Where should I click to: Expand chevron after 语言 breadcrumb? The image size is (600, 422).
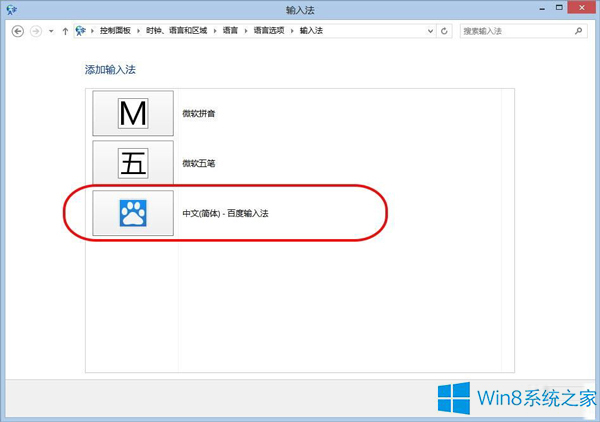tap(246, 31)
